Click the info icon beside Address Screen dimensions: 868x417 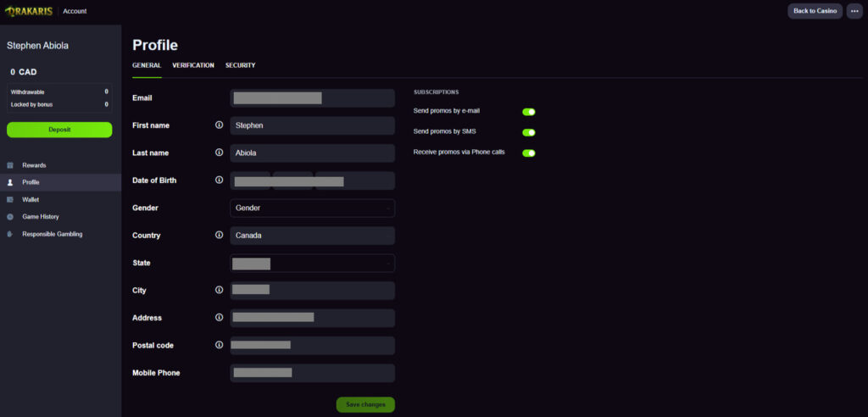[220, 318]
